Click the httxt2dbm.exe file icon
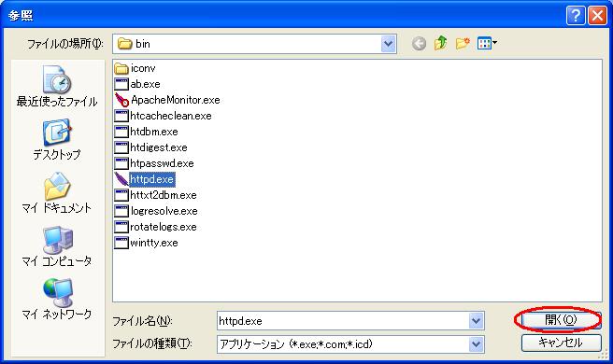Image resolution: width=613 pixels, height=364 pixels. 121,195
